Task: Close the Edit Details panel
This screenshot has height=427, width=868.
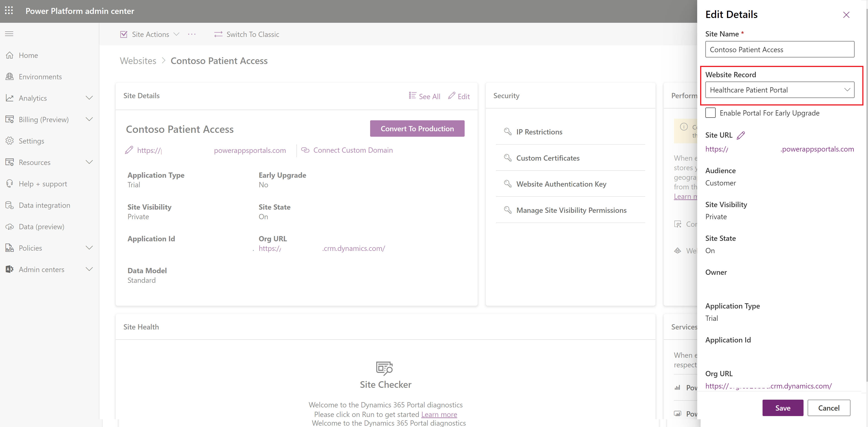Action: [846, 15]
